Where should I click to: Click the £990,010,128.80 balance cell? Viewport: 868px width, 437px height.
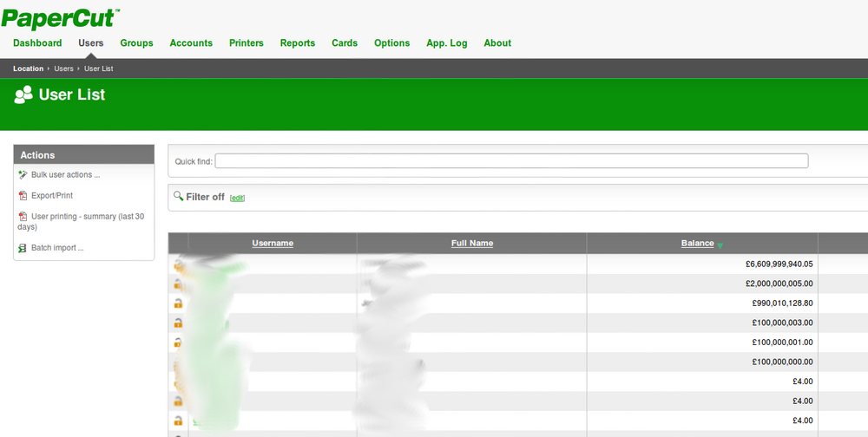coord(702,303)
